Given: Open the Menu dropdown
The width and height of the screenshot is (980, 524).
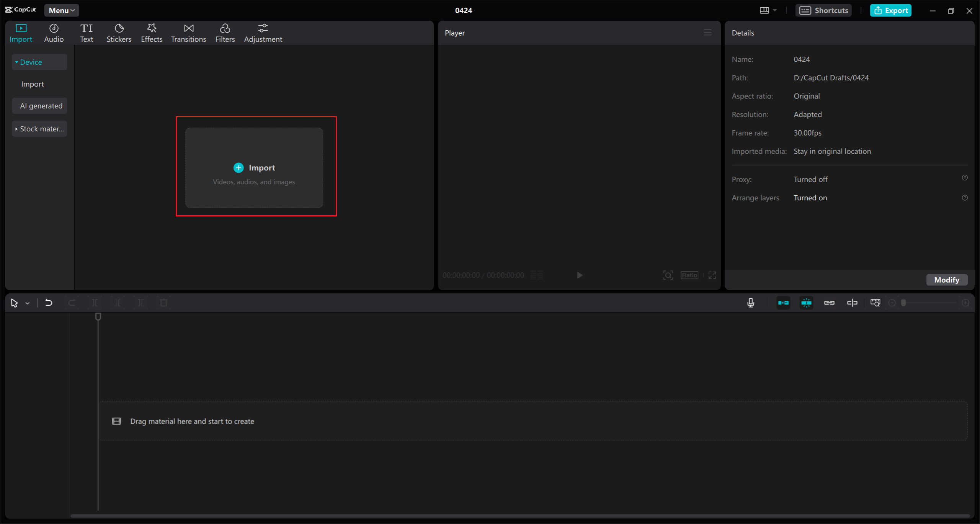Looking at the screenshot, I should click(x=61, y=10).
